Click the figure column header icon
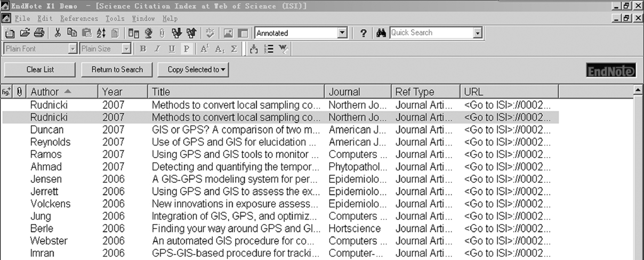This screenshot has height=260, width=644. click(x=7, y=92)
